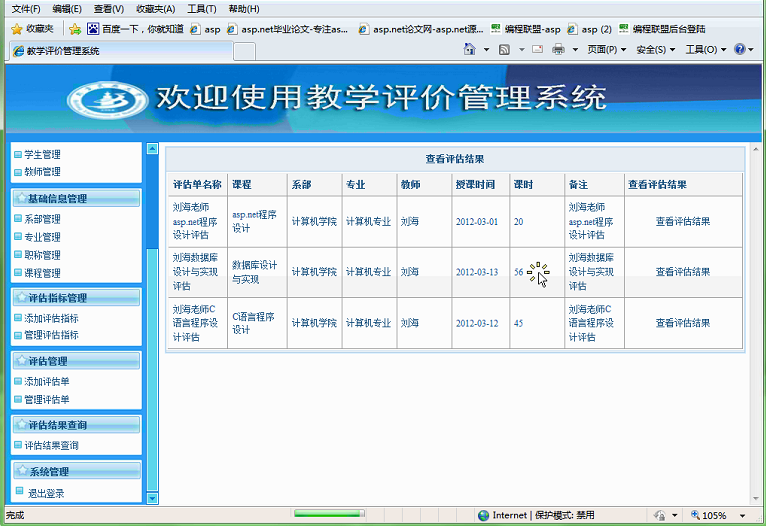Image resolution: width=766 pixels, height=526 pixels.
Task: Open the 工具(O) dropdown in command bar
Action: (x=706, y=49)
